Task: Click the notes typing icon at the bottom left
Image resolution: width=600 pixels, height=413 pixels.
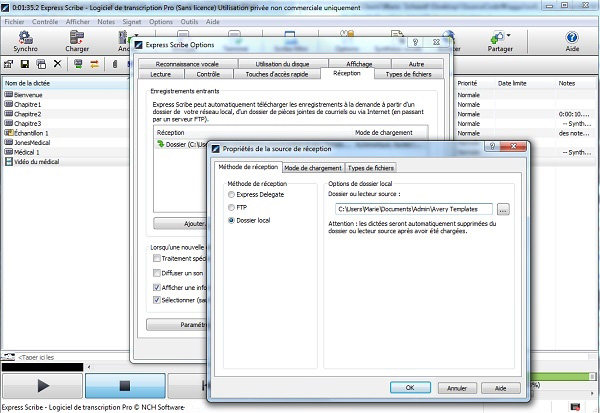Action: point(8,357)
